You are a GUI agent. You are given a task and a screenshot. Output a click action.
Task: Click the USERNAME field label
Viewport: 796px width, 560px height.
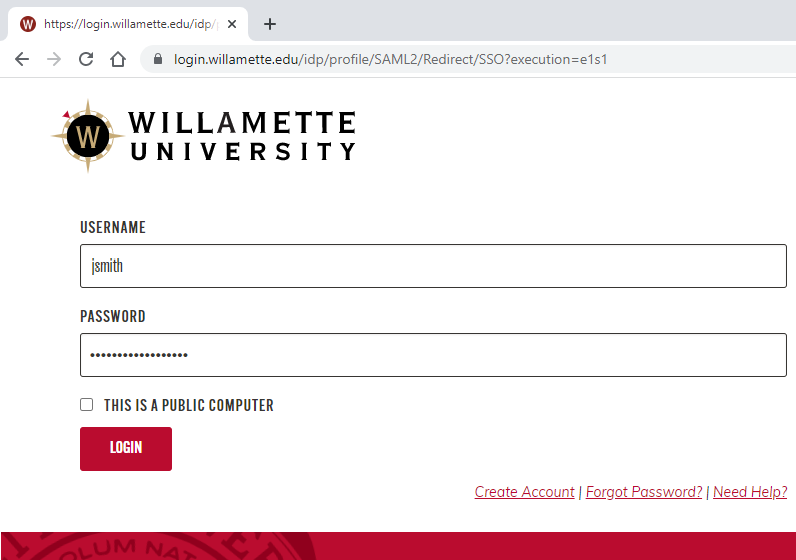click(113, 228)
